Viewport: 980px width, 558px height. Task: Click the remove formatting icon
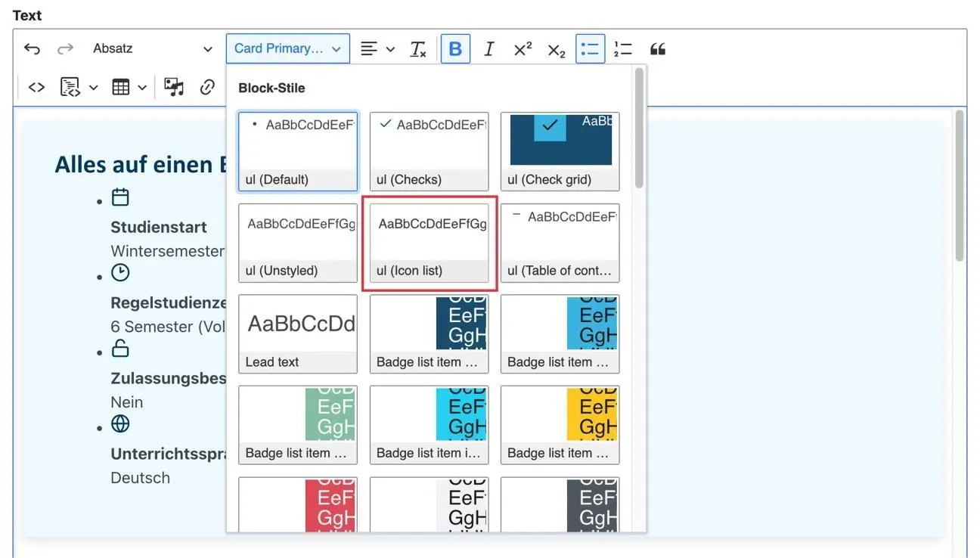[418, 49]
